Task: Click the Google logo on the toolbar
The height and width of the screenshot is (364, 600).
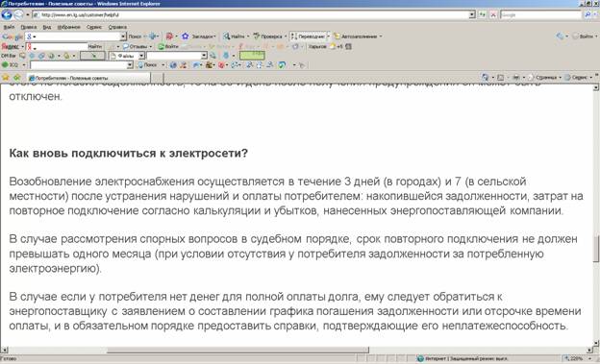Action: [12, 36]
